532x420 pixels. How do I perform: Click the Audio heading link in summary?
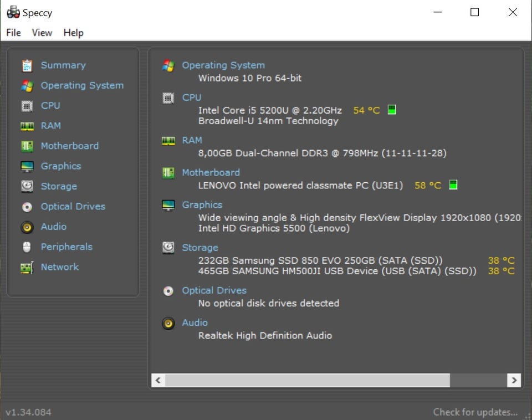(x=195, y=322)
